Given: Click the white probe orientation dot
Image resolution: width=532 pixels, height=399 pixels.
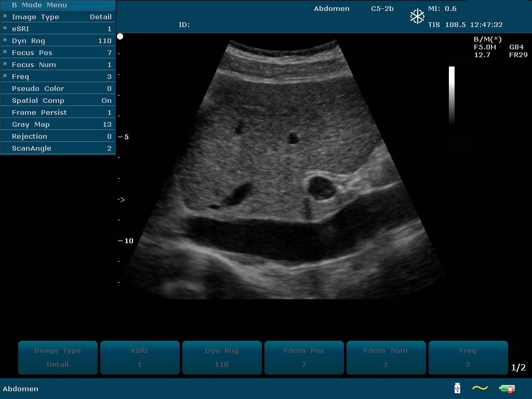Looking at the screenshot, I should [120, 36].
